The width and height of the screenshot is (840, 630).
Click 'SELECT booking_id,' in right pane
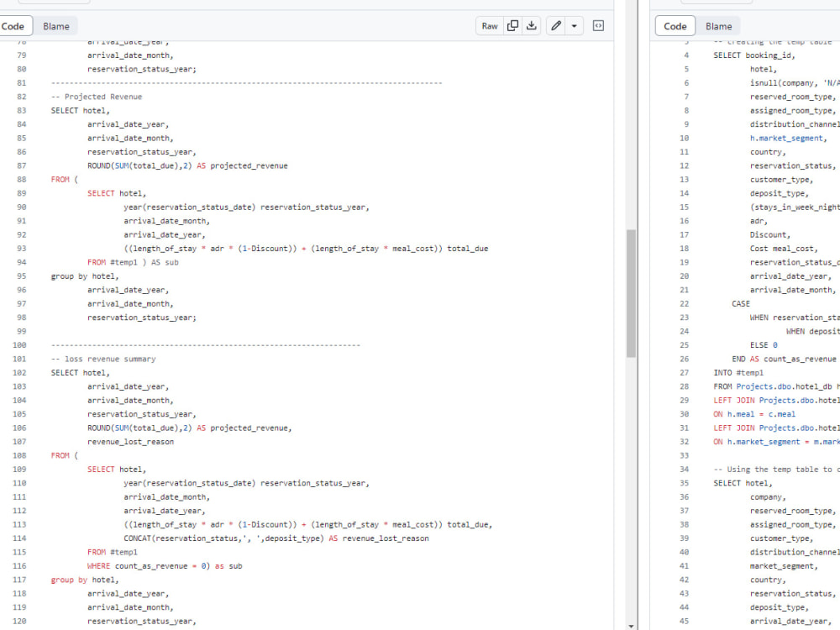(x=754, y=55)
